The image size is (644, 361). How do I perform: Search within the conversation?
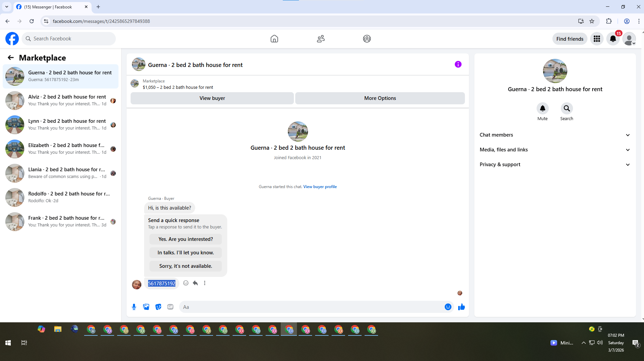point(567,108)
